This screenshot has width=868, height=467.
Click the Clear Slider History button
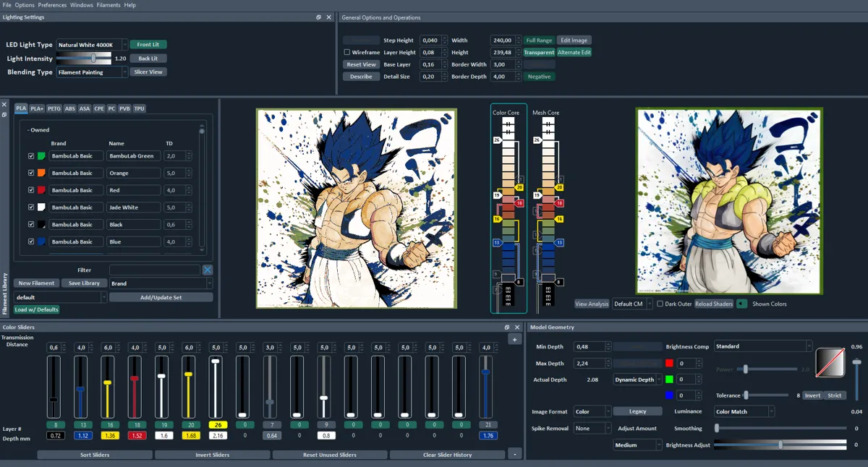pos(447,455)
